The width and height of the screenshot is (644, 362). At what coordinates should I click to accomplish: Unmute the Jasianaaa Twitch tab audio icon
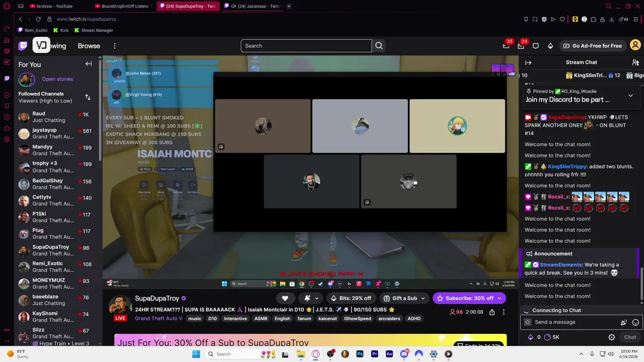(233, 6)
